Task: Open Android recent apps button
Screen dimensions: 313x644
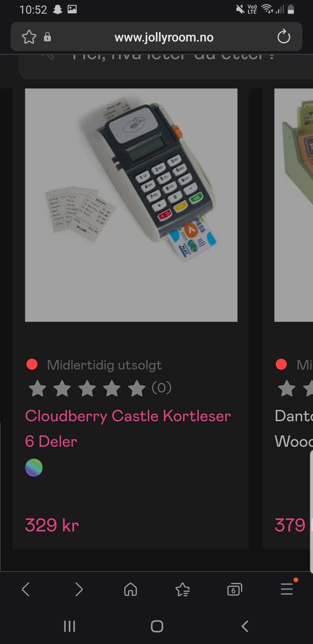Action: (69, 626)
